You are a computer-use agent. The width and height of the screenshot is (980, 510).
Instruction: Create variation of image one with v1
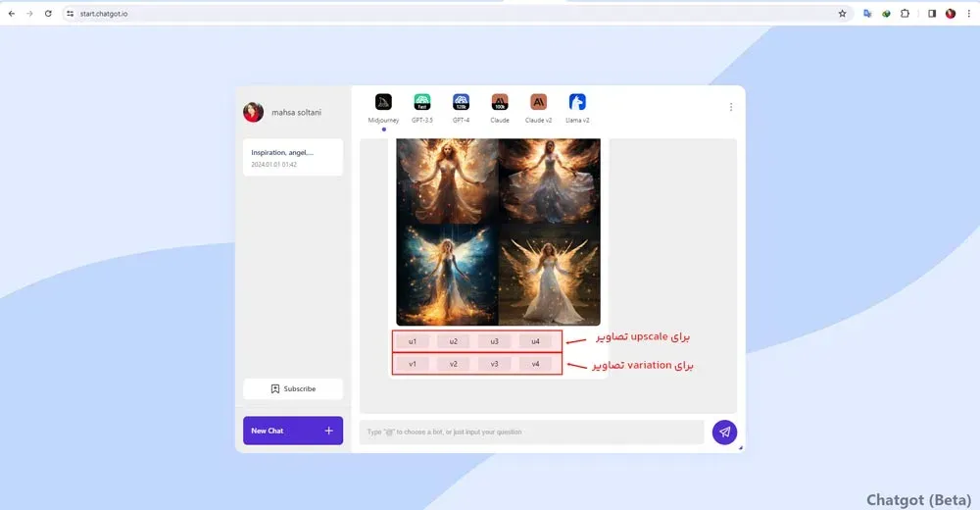coord(413,364)
